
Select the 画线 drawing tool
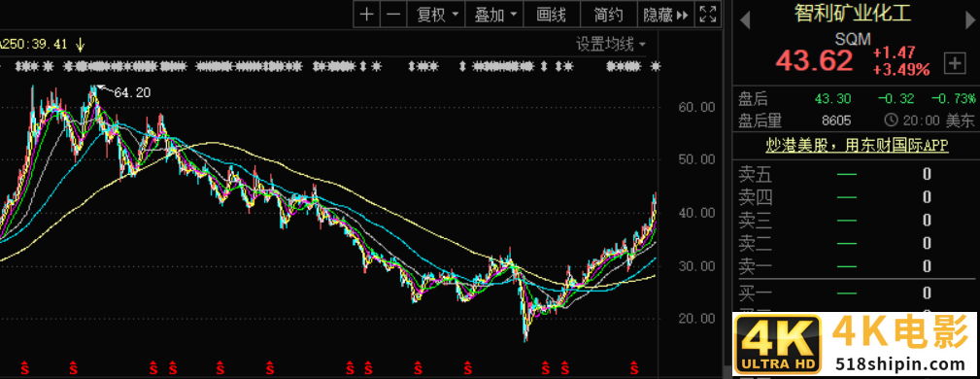[x=552, y=15]
